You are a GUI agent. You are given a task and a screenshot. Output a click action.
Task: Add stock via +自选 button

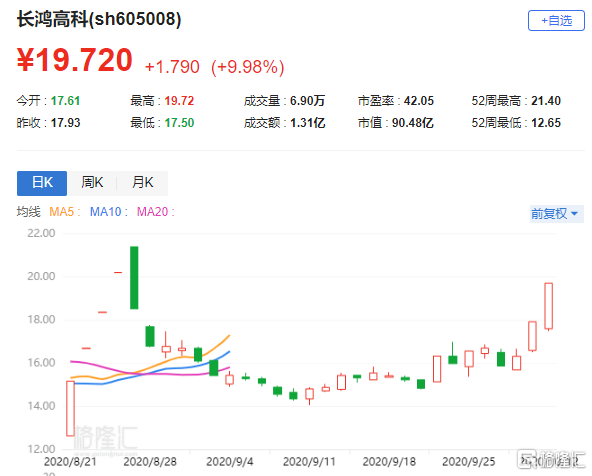(556, 20)
